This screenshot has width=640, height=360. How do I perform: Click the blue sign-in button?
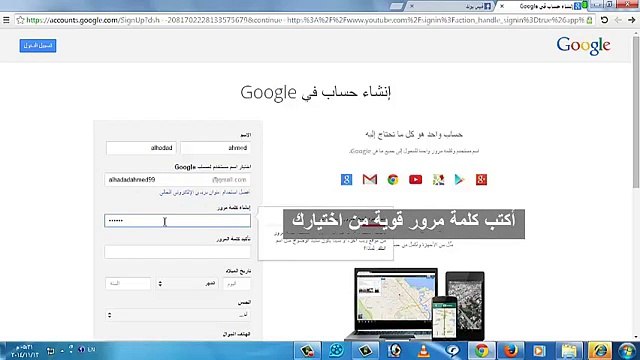38,45
